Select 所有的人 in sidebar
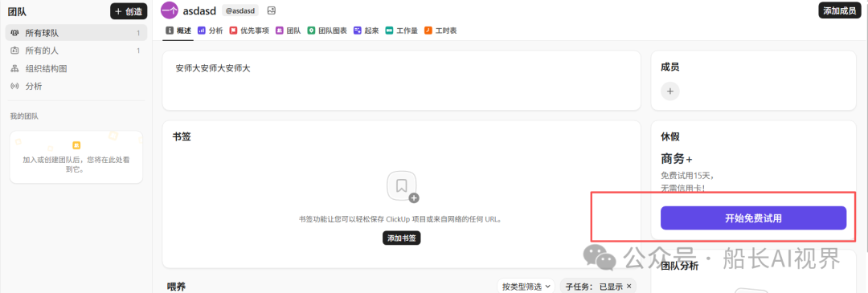868x293 pixels. 76,51
